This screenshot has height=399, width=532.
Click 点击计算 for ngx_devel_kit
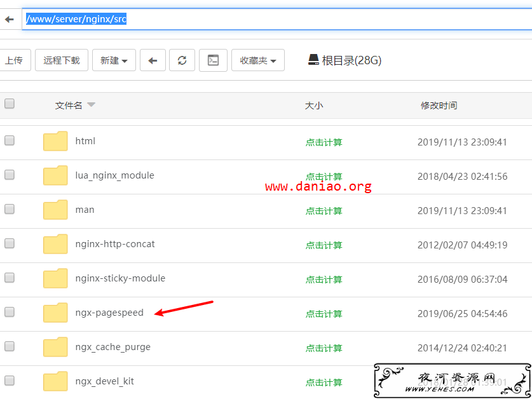tap(324, 382)
